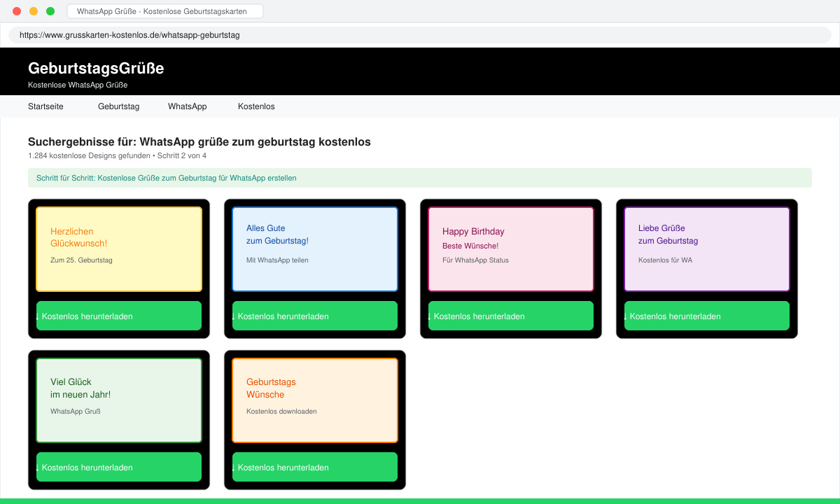
Task: Open the Geburtstag navigation item
Action: [118, 106]
